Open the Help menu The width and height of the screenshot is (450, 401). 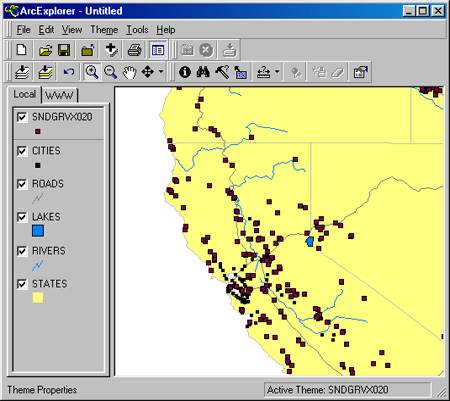tap(166, 30)
